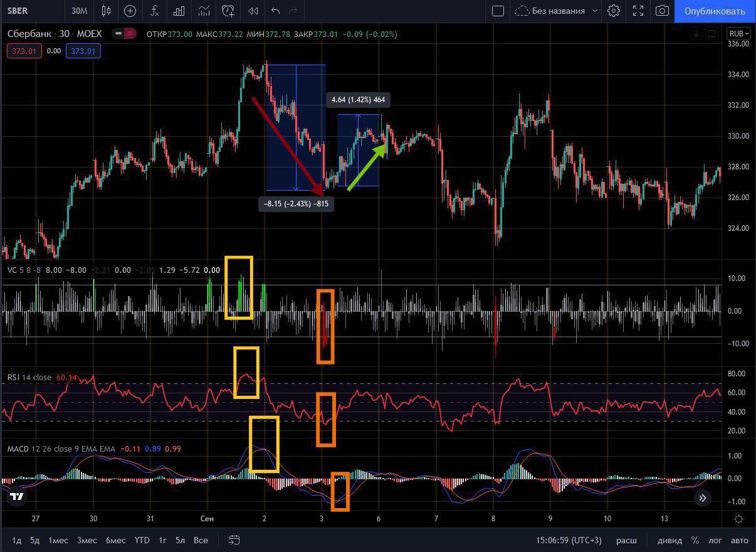Toggle the дивид dividend adjustment
Screen dimensions: 756x552
tap(669, 540)
